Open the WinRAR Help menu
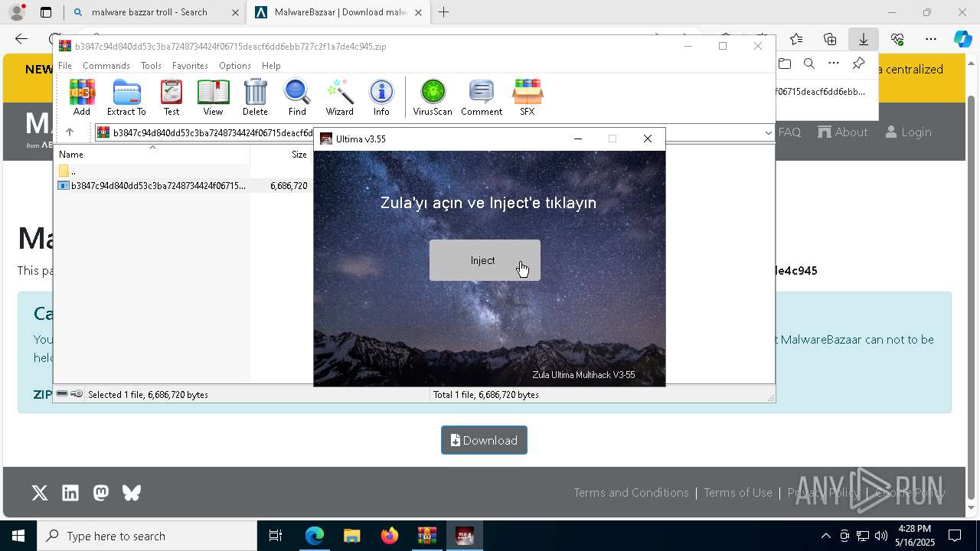Viewport: 980px width, 551px height. (x=271, y=66)
